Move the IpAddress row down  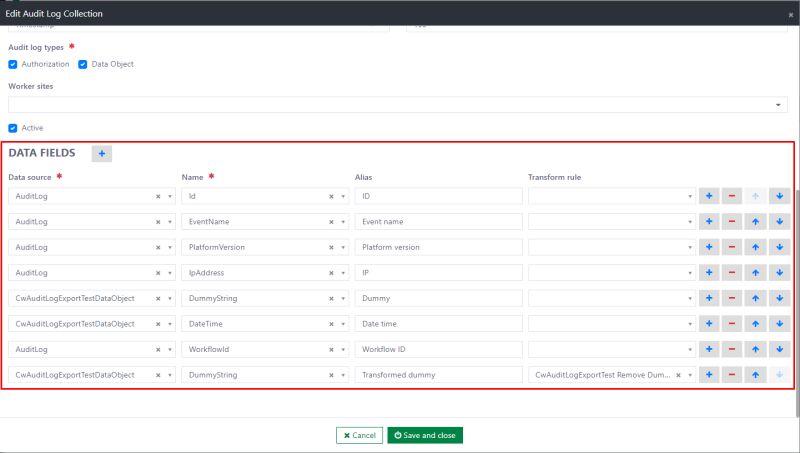click(x=780, y=272)
